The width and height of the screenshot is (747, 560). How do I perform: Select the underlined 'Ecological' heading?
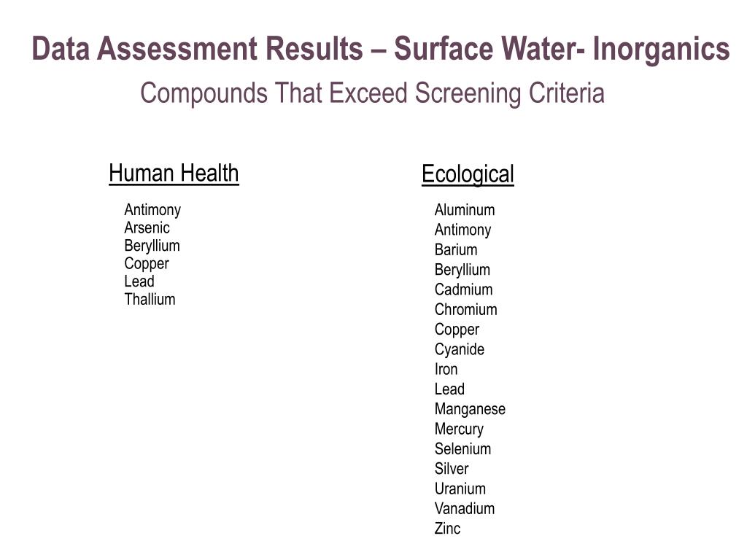pyautogui.click(x=468, y=174)
